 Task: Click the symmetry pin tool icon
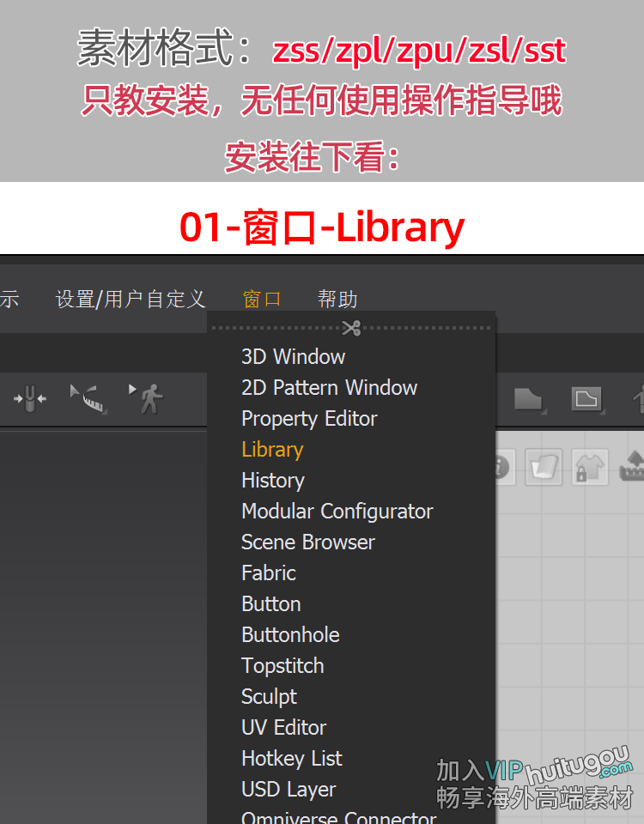pos(30,399)
